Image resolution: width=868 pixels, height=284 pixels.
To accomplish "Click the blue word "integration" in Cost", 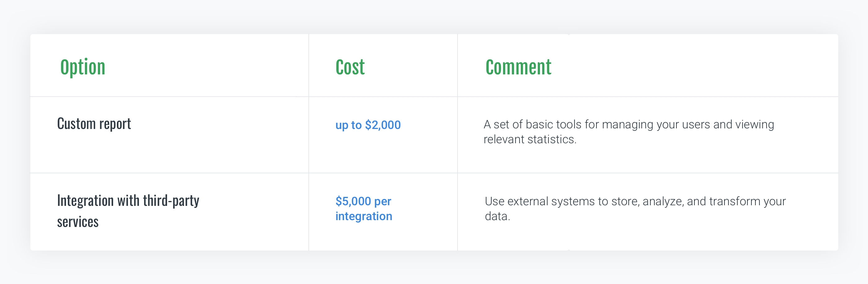I will coord(364,216).
